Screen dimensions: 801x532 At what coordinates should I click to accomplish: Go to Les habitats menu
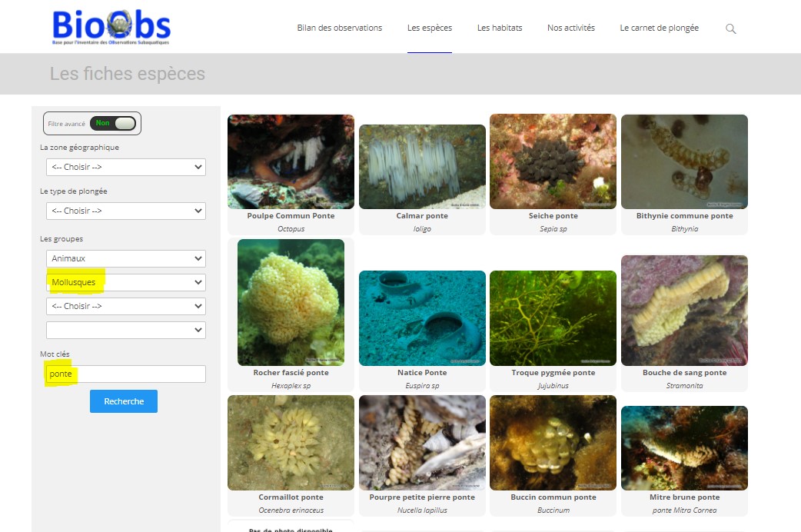(x=499, y=28)
